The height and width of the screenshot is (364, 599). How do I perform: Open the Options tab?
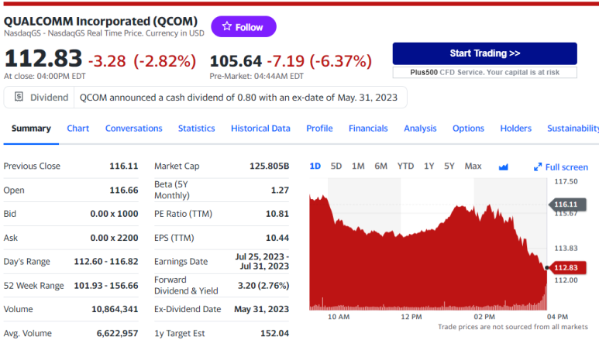(x=468, y=129)
